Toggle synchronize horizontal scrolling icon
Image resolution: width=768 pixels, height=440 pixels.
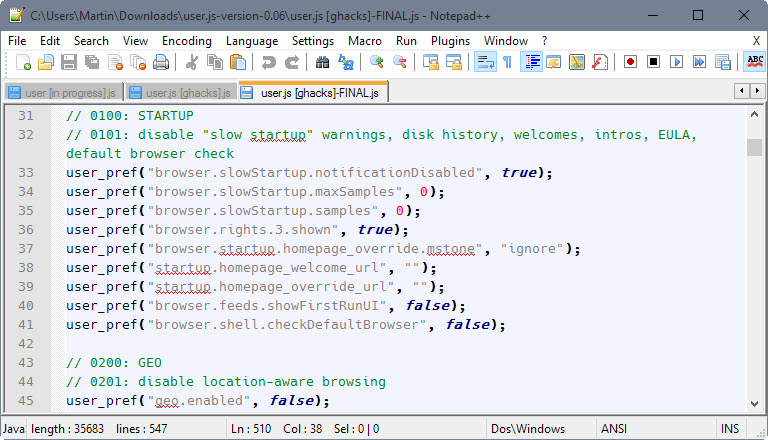point(454,62)
